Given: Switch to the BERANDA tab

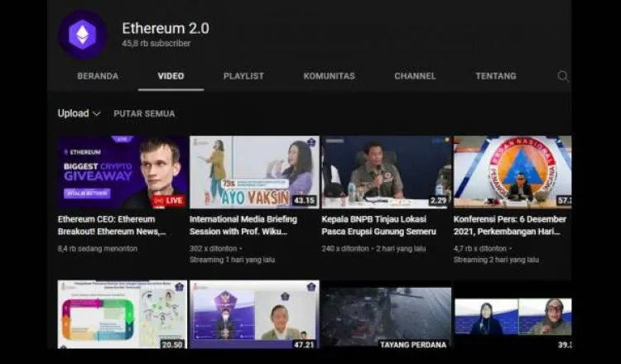Looking at the screenshot, I should [x=98, y=76].
